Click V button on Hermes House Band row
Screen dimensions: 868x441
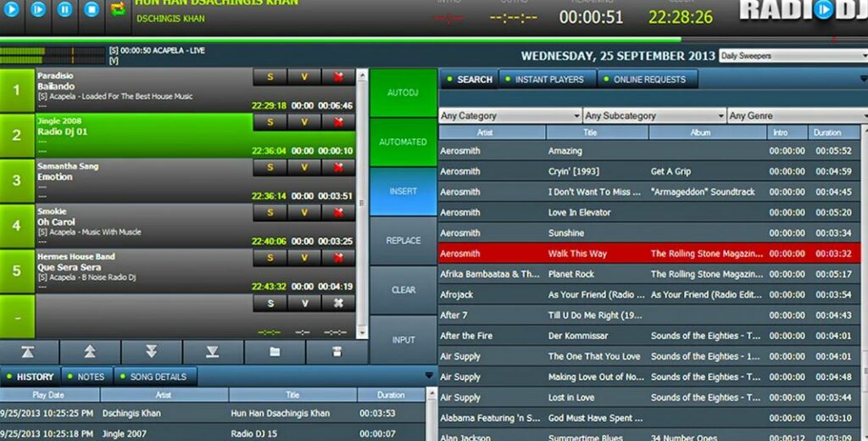click(x=304, y=258)
